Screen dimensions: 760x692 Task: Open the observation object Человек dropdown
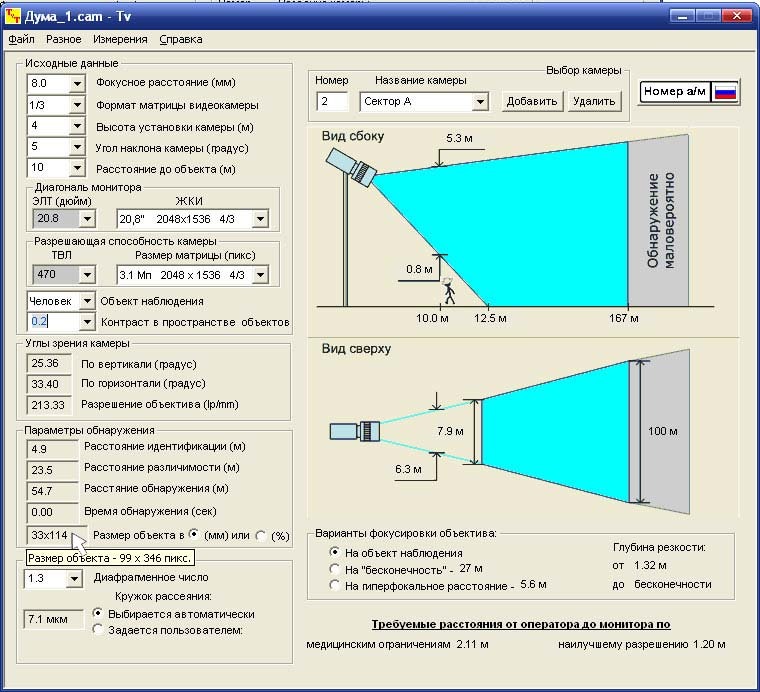coord(87,301)
